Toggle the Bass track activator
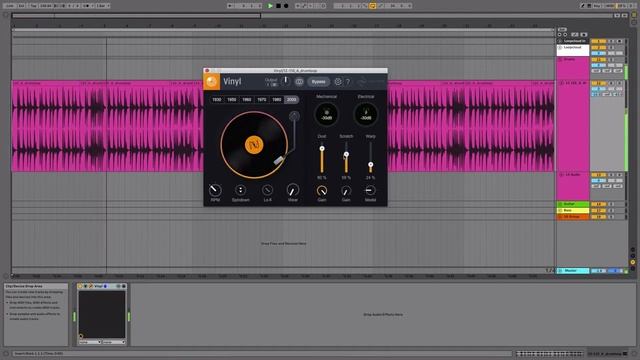Viewport: 640px width, 360px height. tap(599, 210)
